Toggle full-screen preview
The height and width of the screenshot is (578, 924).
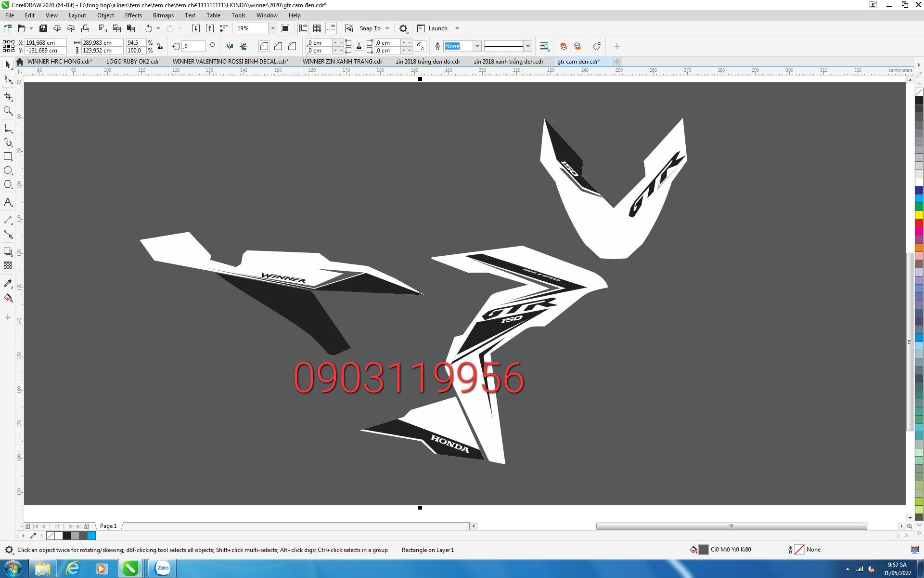(x=285, y=28)
